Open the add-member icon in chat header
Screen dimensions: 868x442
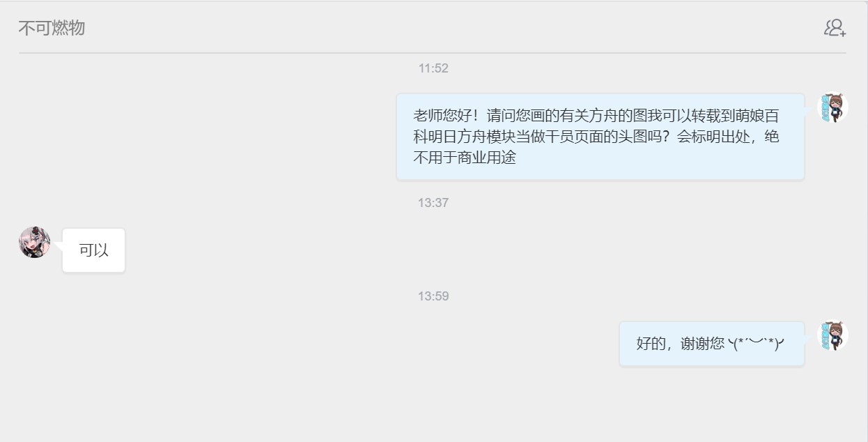[x=835, y=28]
